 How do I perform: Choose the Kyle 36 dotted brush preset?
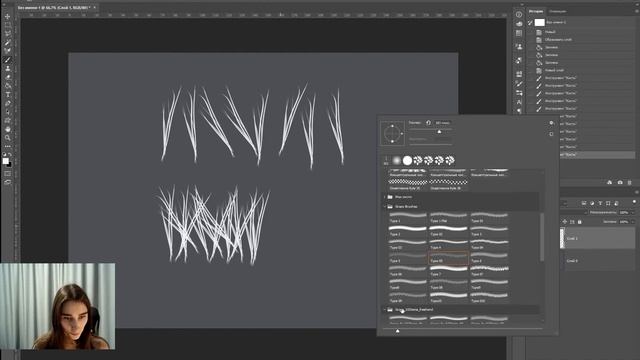click(448, 184)
